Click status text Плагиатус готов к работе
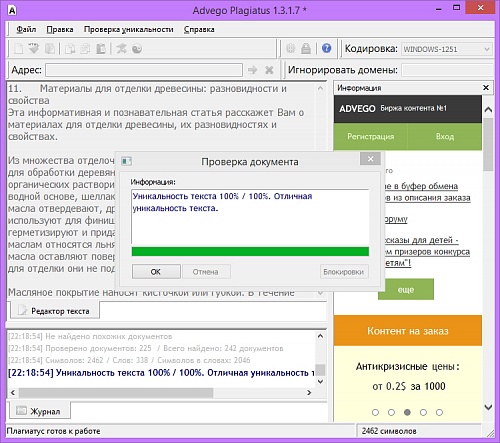Viewport: 500px width, 443px height. pos(53,431)
